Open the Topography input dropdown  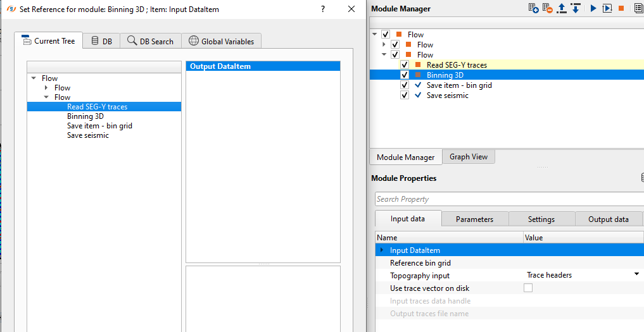[x=636, y=275]
